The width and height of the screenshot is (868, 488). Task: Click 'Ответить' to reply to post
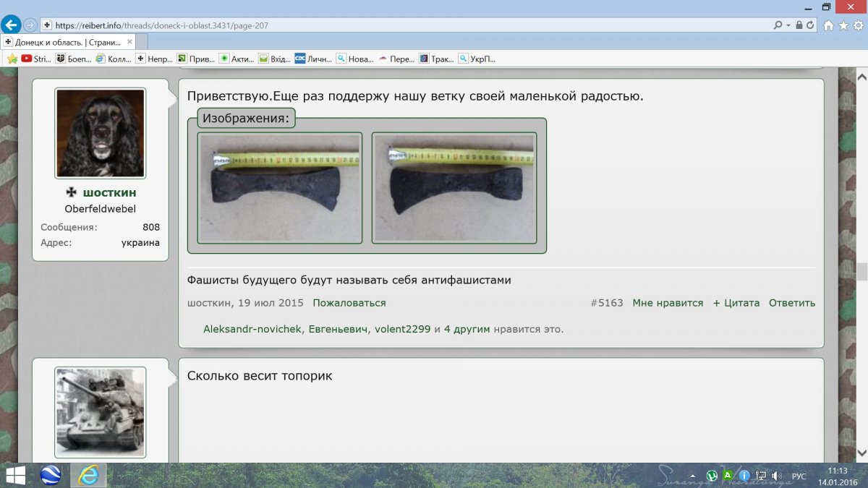coord(791,303)
